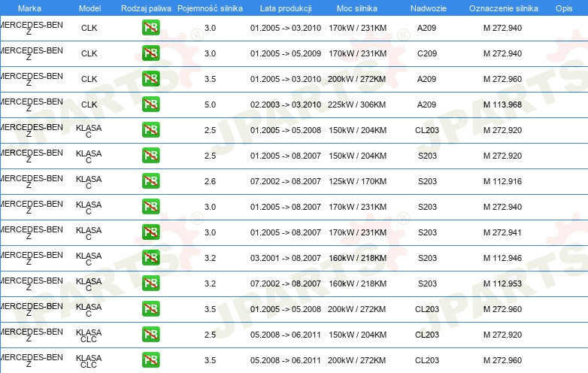Click S203 body cell in the M 112.916 row

coord(428,181)
